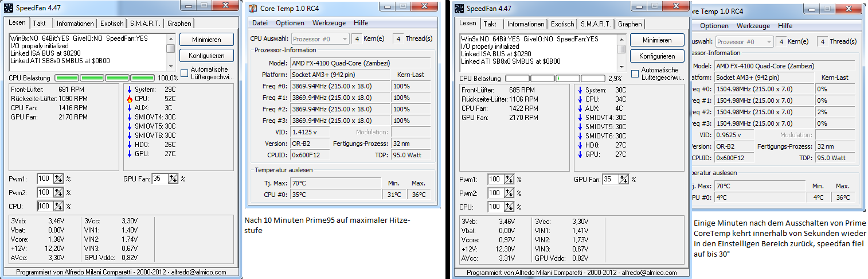Click arrow icon beside System 29C in SpeedFan
The height and width of the screenshot is (279, 868).
(x=130, y=90)
